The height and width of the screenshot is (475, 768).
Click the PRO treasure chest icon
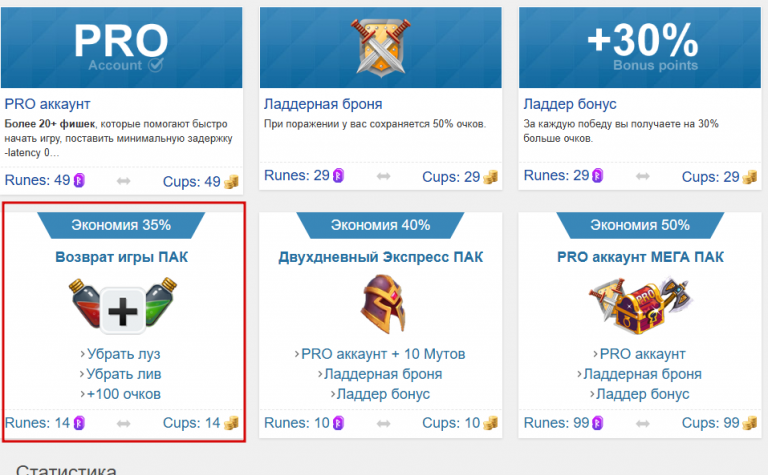click(641, 305)
